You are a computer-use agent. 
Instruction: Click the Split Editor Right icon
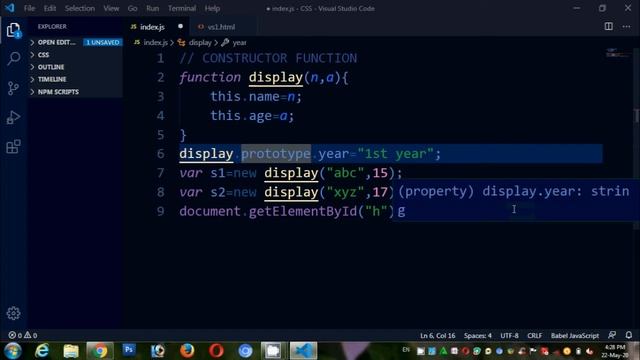[609, 27]
